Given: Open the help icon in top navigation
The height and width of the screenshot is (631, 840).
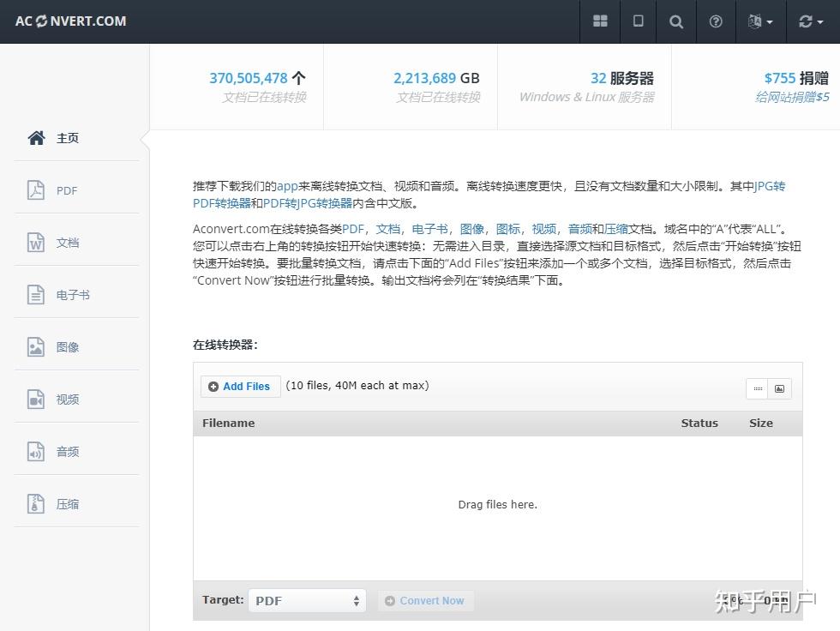Looking at the screenshot, I should (715, 21).
